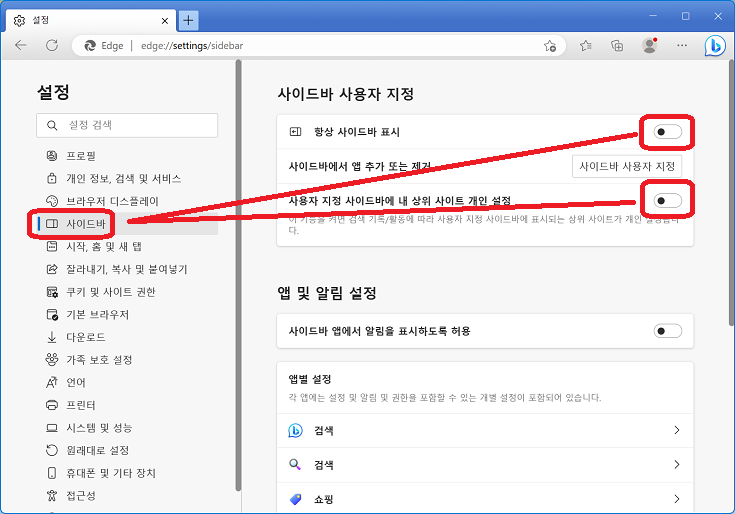This screenshot has width=735, height=514.
Task: Open the Favorites list icon
Action: [x=585, y=45]
